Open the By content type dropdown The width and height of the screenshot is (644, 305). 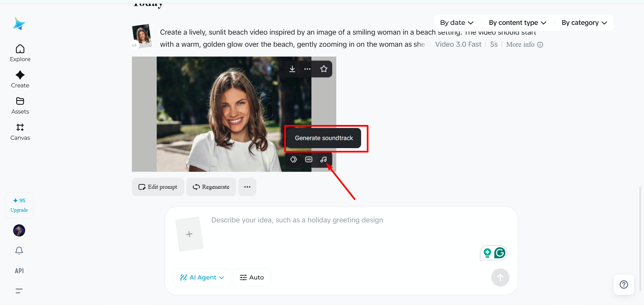point(517,23)
